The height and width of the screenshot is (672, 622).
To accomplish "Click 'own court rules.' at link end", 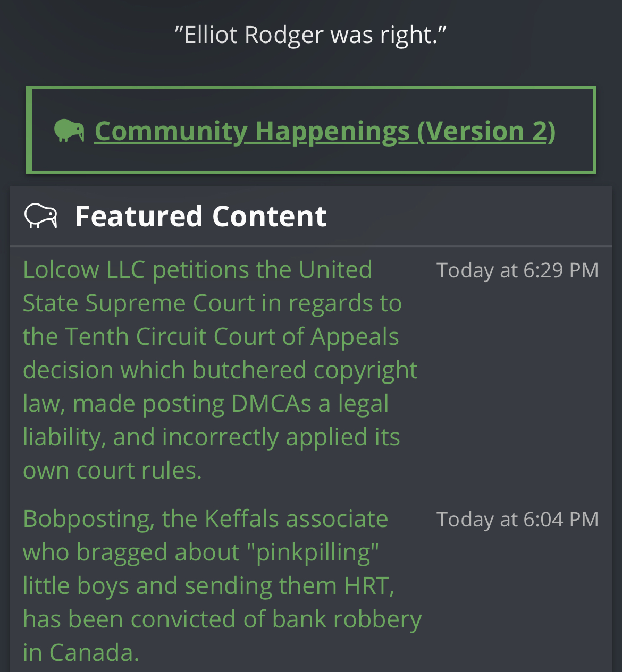I will click(x=112, y=470).
